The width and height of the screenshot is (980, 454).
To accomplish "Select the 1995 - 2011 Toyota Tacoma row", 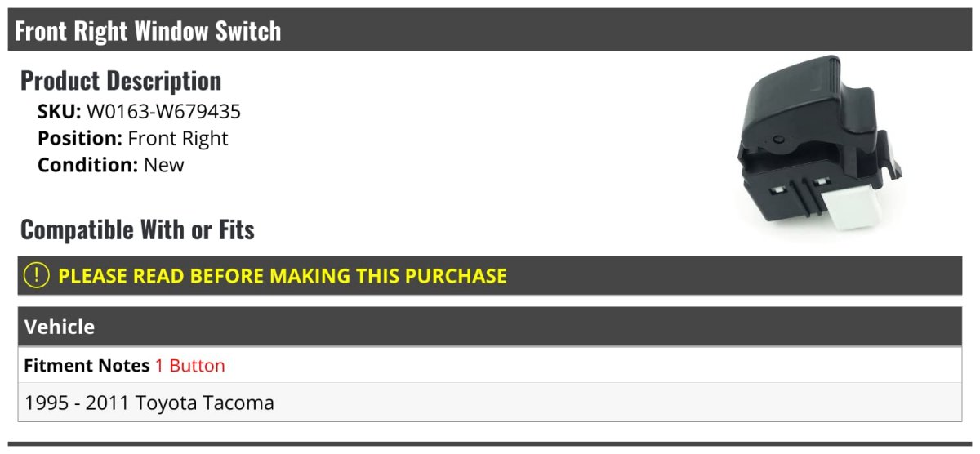I will (x=149, y=403).
